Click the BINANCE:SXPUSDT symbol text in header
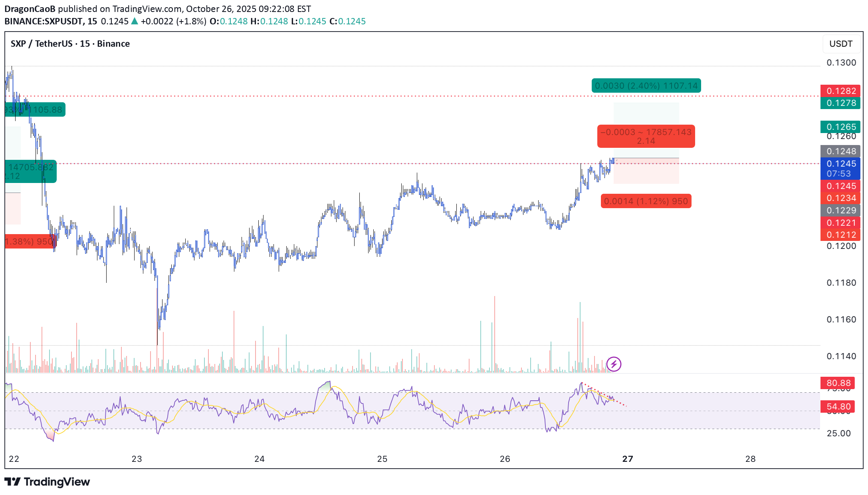The image size is (868, 495). 44,21
